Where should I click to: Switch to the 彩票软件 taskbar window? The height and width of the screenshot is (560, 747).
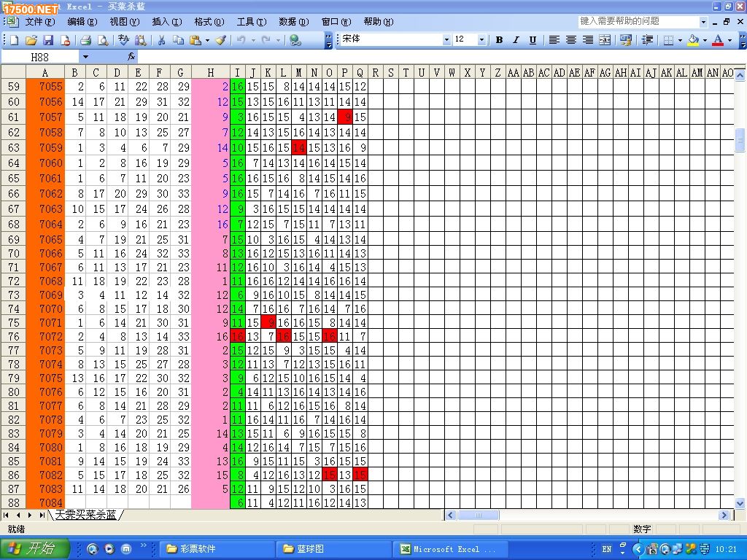pyautogui.click(x=217, y=548)
